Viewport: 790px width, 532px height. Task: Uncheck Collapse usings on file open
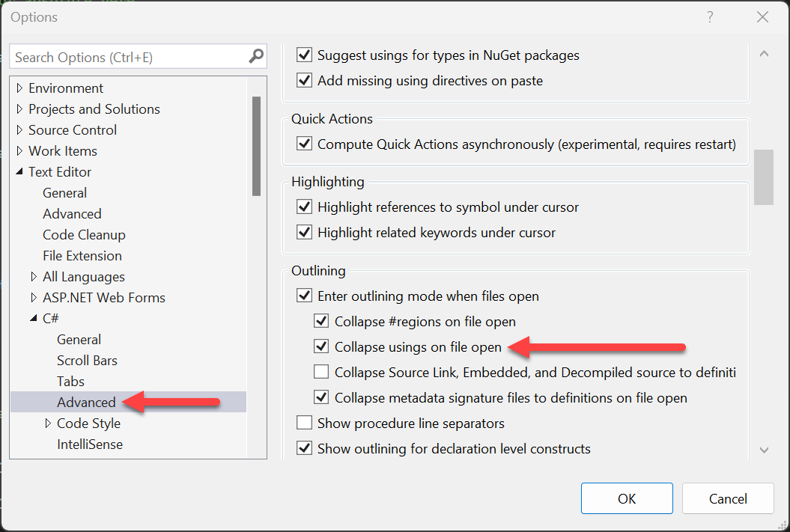(x=321, y=346)
